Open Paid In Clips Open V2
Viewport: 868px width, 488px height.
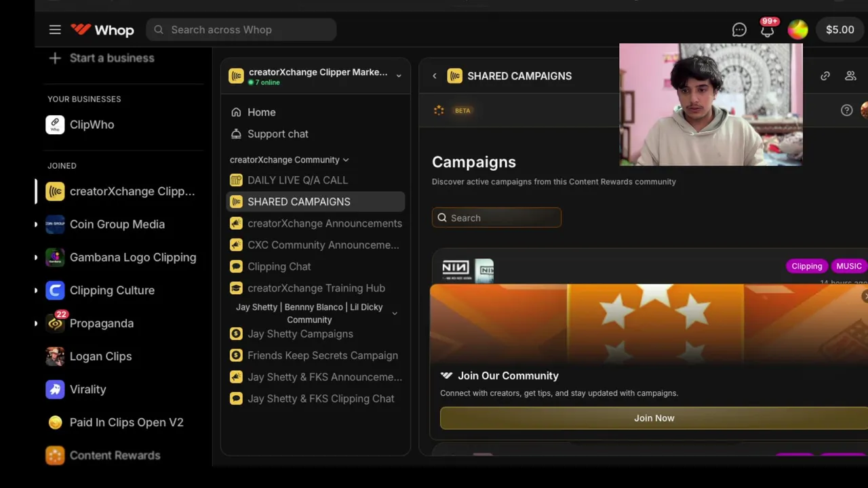click(115, 422)
